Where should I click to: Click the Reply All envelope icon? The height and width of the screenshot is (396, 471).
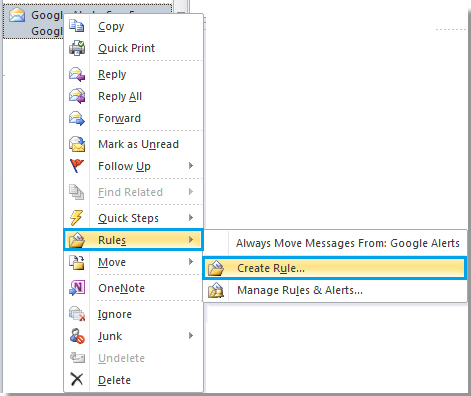[77, 96]
